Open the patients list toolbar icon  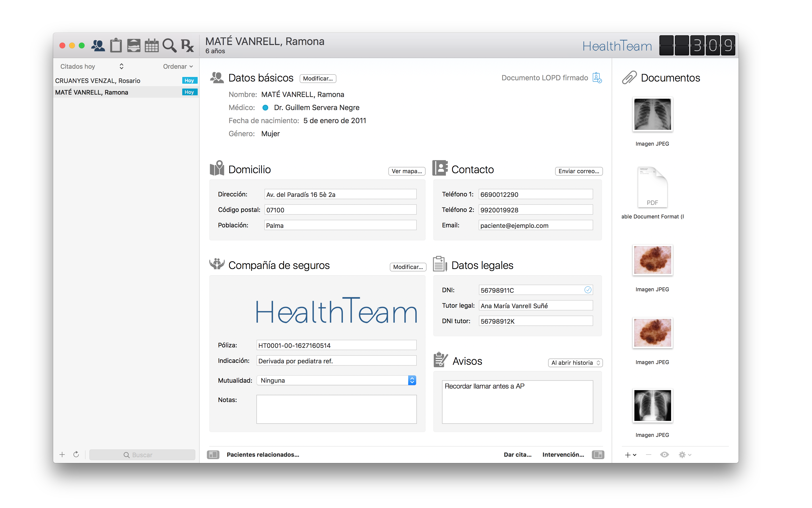(x=98, y=45)
